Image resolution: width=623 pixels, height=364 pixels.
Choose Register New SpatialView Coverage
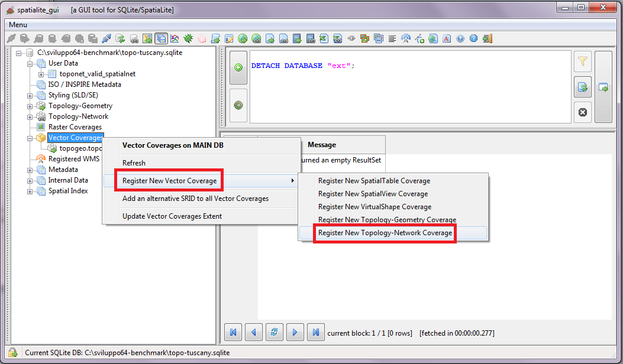[393, 194]
